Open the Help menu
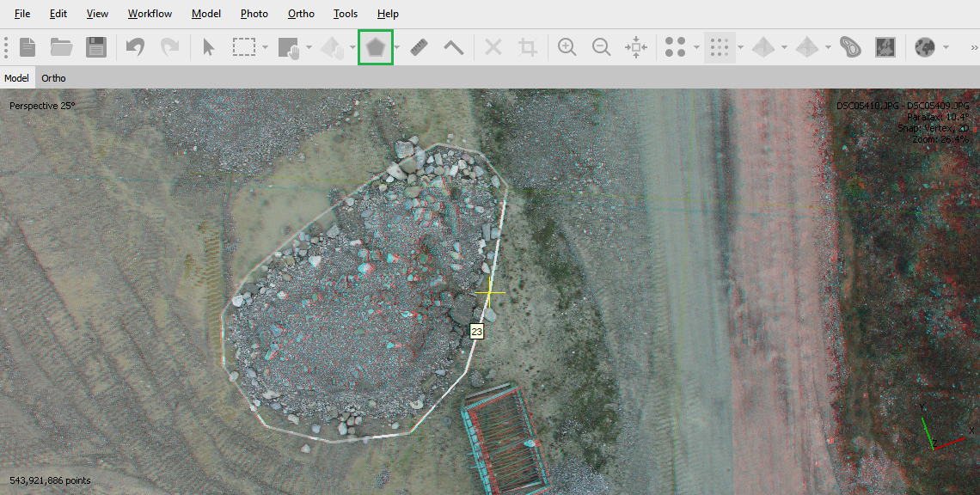This screenshot has height=495, width=980. (388, 14)
